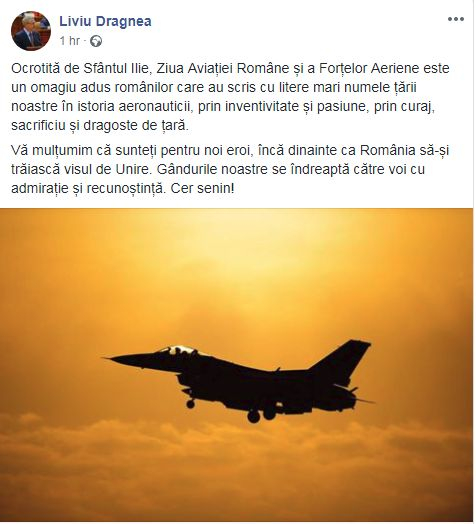Click 'sacrificiu și dragoste de țară' line

(x=100, y=126)
